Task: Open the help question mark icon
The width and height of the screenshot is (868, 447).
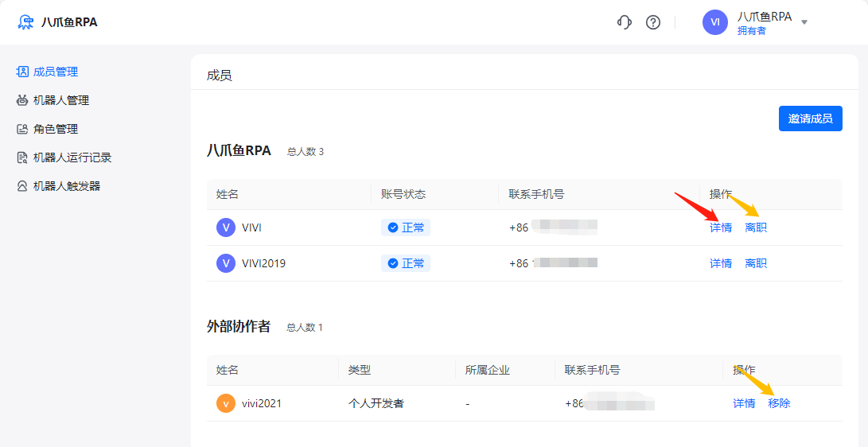Action: pyautogui.click(x=653, y=22)
